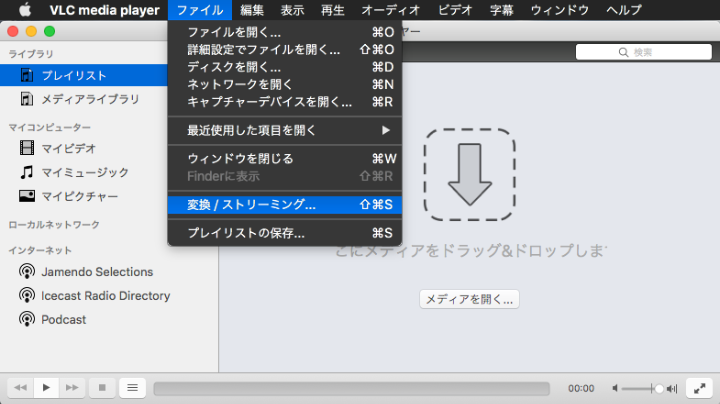
Task: Click the インターネット section header
Action: pos(40,250)
